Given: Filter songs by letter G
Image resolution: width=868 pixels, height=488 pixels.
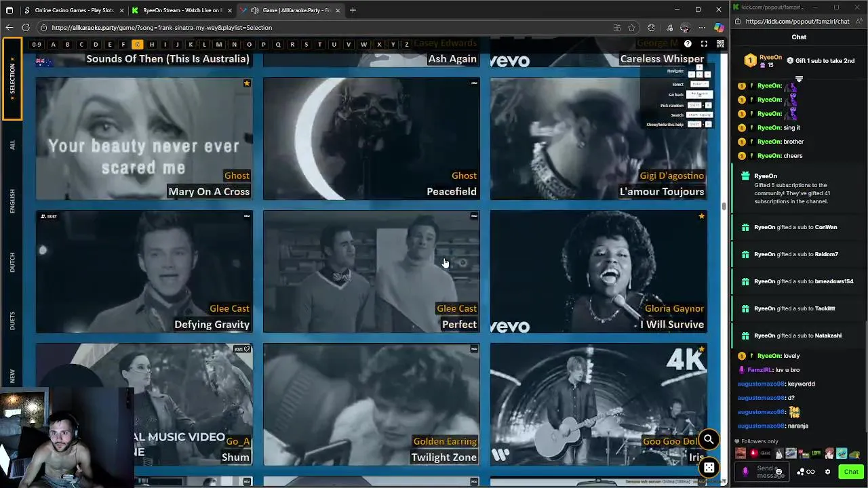Looking at the screenshot, I should [137, 45].
